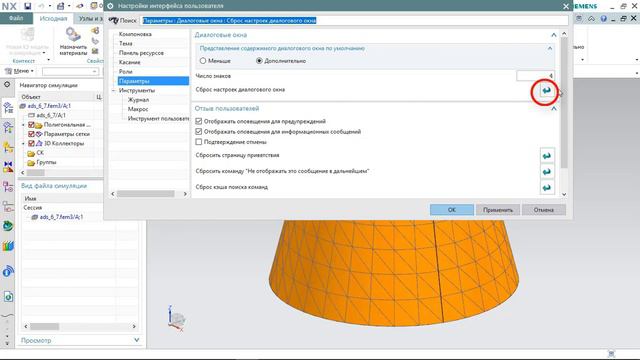The image size is (640, 360).
Task: Select Компоновка in the settings list
Action: (x=136, y=34)
